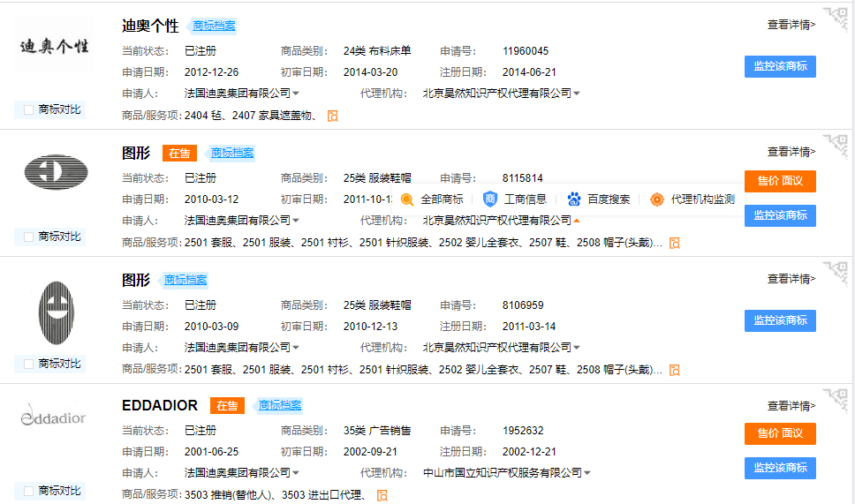Select 百度搜索 in agency popup menu
Viewport: 855px width, 504px height.
tap(609, 199)
